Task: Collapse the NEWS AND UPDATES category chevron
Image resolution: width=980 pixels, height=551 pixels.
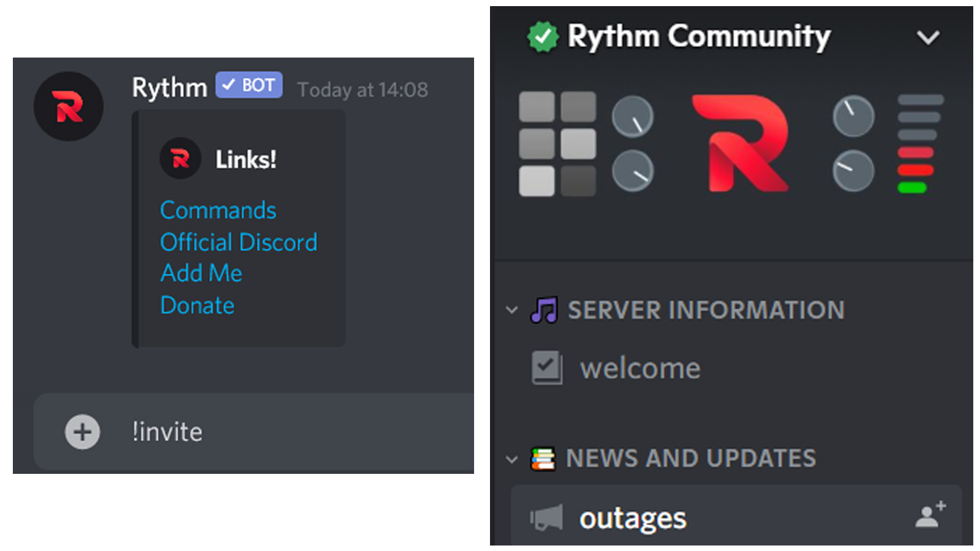Action: click(x=512, y=459)
